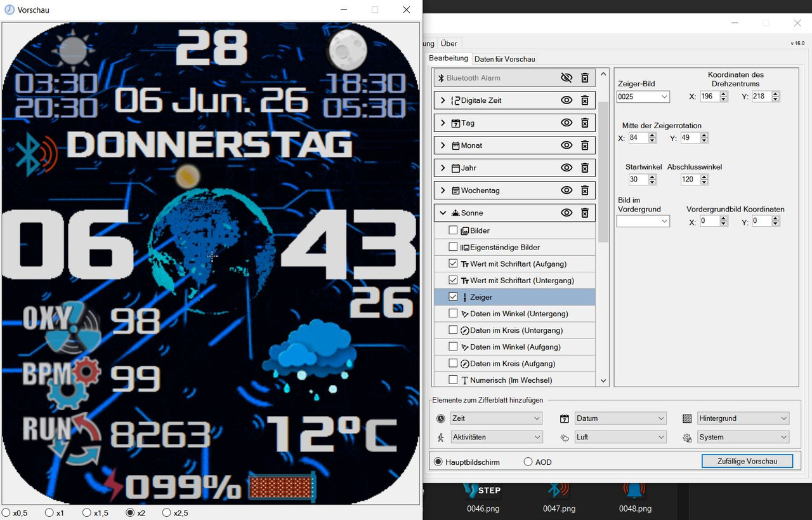This screenshot has height=520, width=812.
Task: Open the Datum element dropdown
Action: click(620, 418)
